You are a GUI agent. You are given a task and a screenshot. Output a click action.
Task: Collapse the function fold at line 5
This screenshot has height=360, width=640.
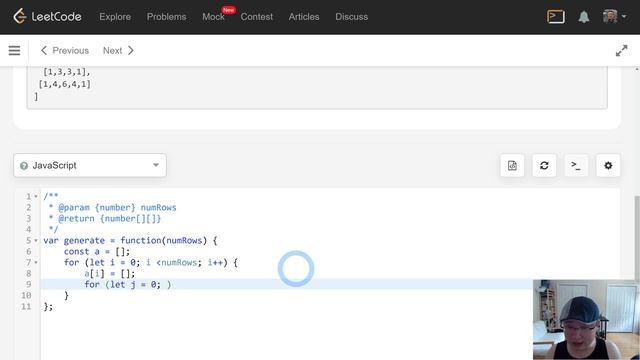(36, 241)
